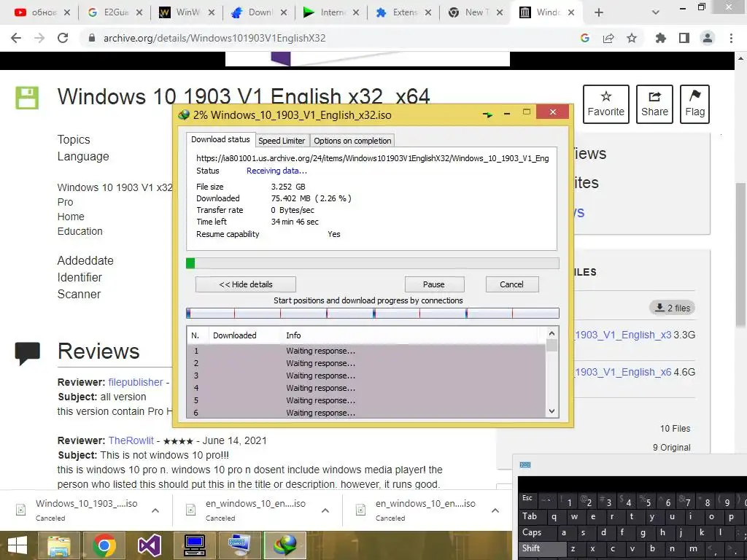This screenshot has width=747, height=560.
Task: Select connection row 1 Waiting response
Action: coord(366,351)
